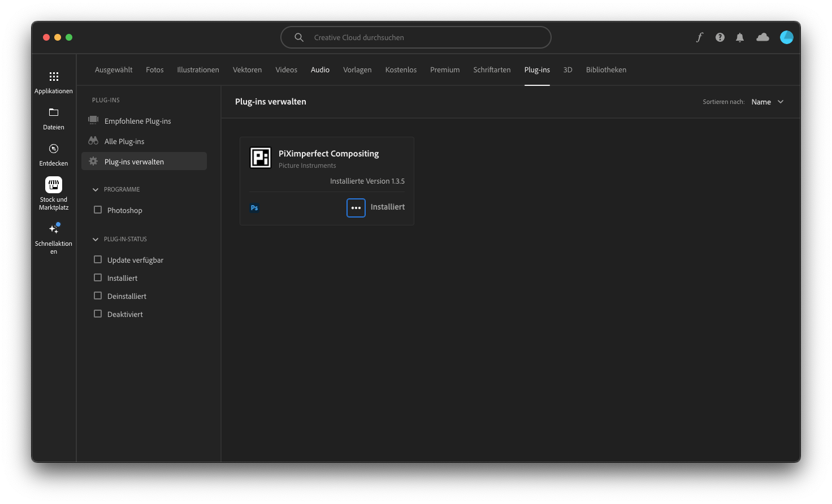Select the Plug-ins tab

(x=537, y=70)
